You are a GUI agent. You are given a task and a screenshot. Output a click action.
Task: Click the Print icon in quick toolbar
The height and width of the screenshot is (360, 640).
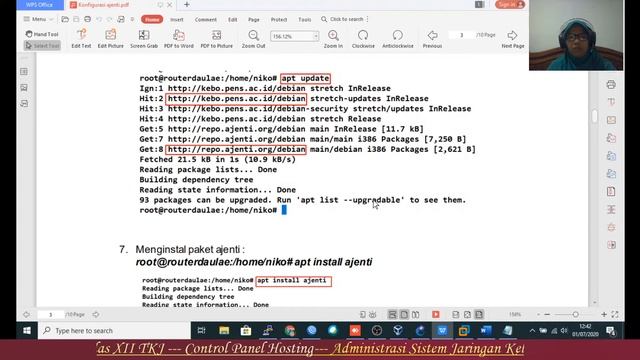pyautogui.click(x=87, y=19)
